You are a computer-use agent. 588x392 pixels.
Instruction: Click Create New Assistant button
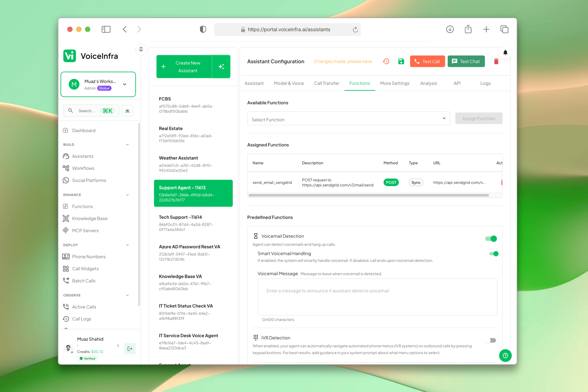click(x=184, y=66)
